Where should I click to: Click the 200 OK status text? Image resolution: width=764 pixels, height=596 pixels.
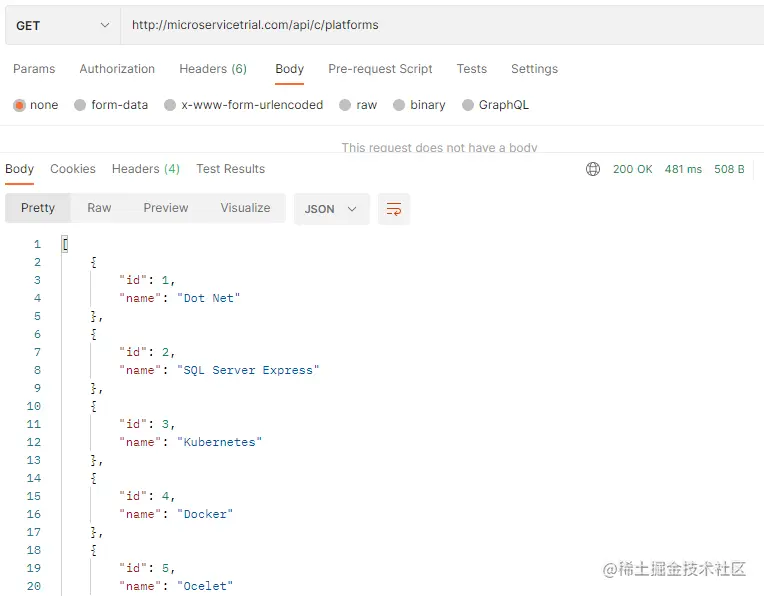(x=632, y=169)
